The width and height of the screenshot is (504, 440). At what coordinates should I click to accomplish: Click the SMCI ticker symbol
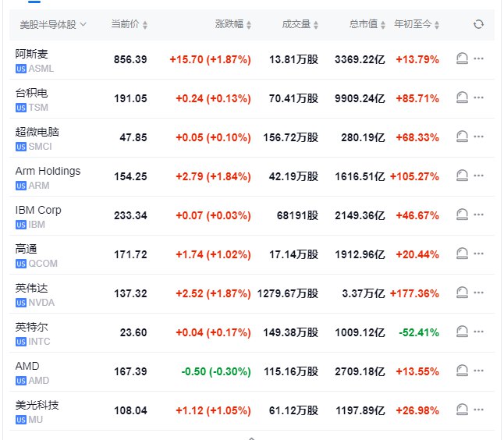(40, 147)
